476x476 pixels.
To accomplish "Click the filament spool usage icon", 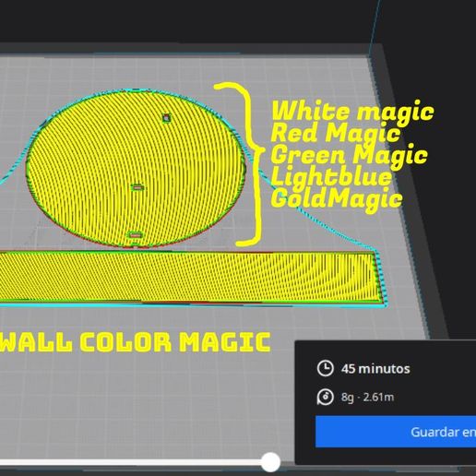I will tap(325, 397).
